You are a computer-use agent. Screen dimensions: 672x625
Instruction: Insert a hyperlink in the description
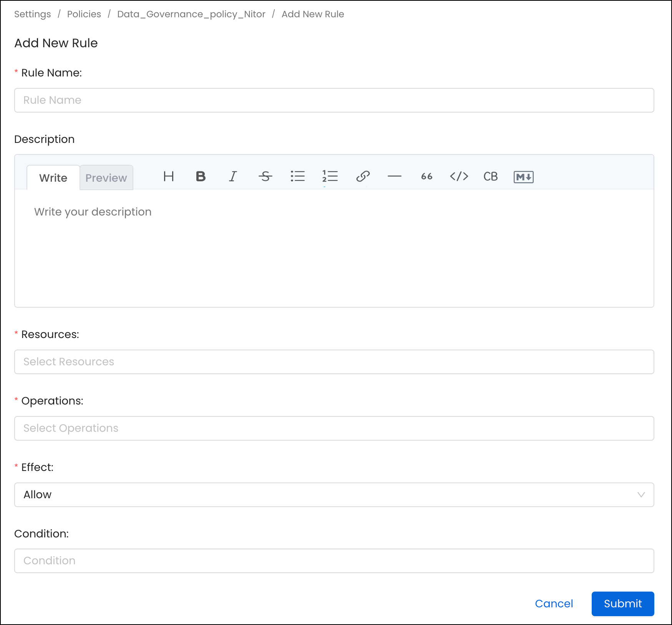click(363, 177)
